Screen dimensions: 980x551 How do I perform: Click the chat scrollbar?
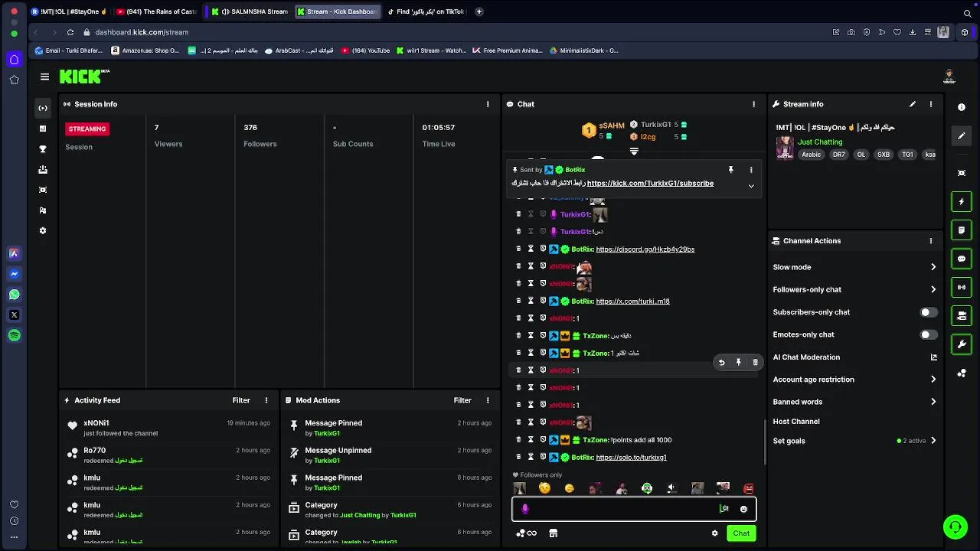point(764,442)
